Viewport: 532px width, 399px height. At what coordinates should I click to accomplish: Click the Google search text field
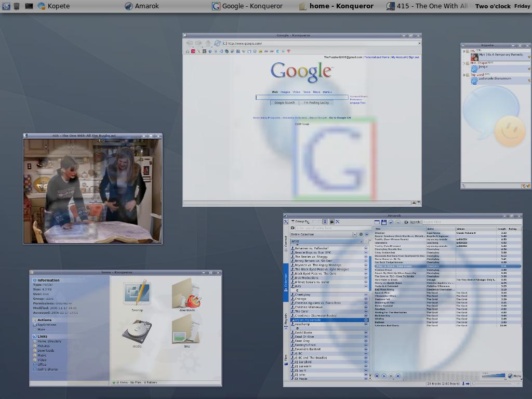pos(302,97)
